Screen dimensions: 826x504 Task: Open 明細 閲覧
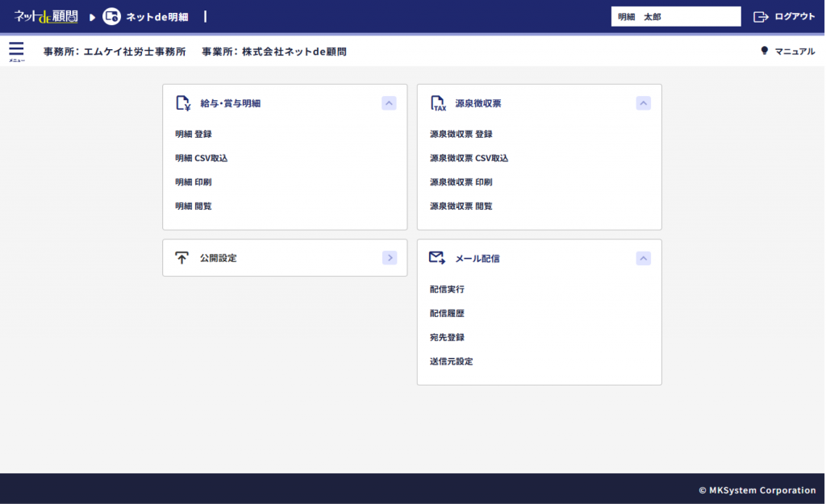coord(194,206)
